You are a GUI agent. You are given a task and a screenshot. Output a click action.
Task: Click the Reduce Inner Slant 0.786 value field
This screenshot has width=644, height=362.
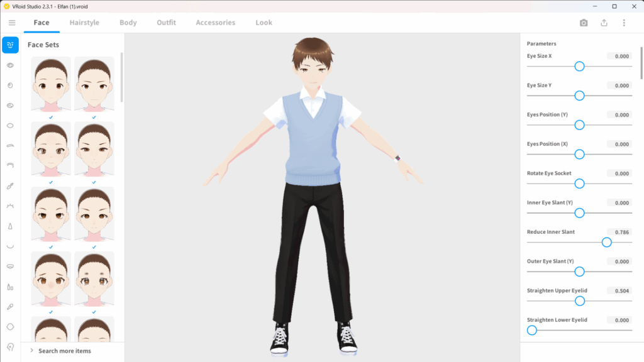[x=619, y=233]
